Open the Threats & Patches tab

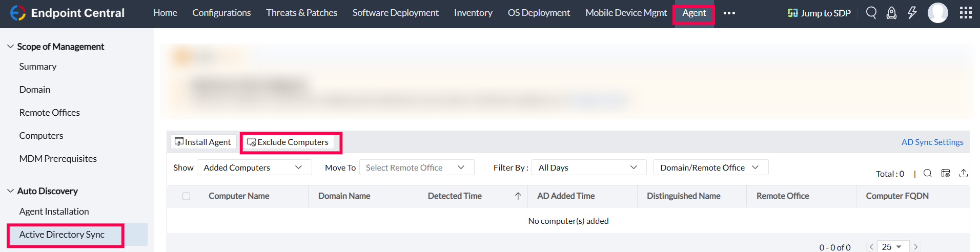[301, 13]
